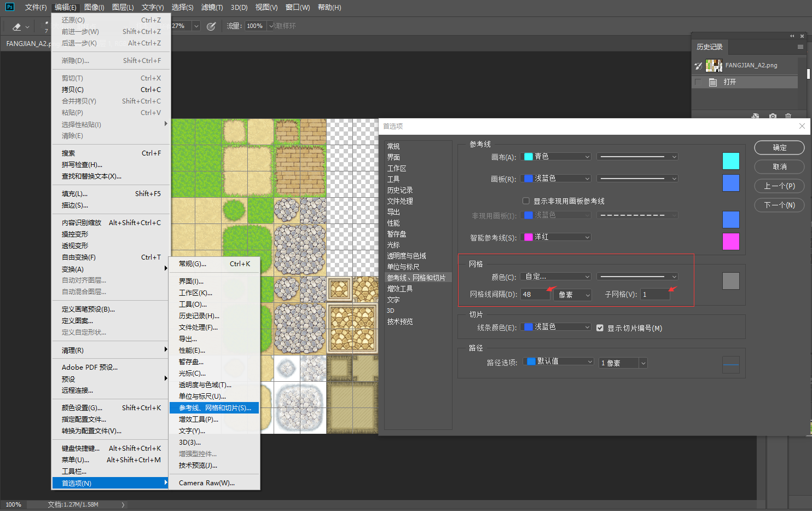812x511 pixels.
Task: Choose 参考线、网格和切片(S) in submenu
Action: (x=214, y=408)
